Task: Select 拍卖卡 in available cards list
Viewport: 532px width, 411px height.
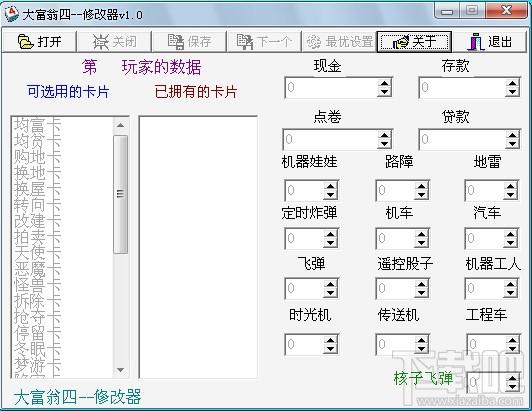Action: tap(37, 237)
